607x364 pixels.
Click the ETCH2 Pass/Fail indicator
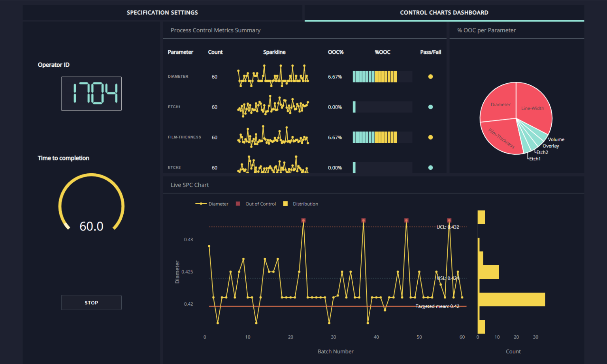pos(430,167)
